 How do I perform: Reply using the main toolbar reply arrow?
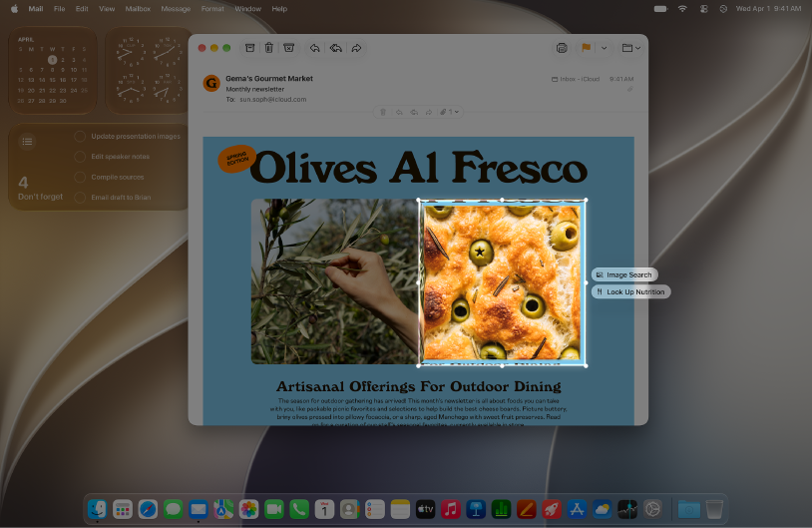point(315,48)
